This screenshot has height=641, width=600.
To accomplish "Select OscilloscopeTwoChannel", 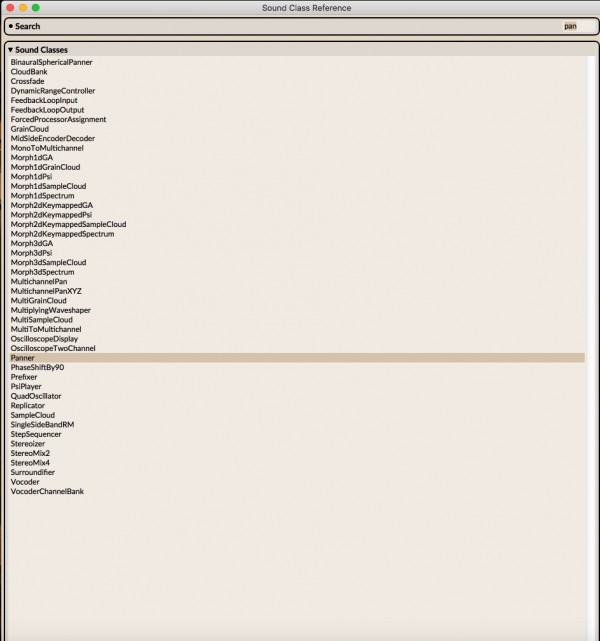I will click(x=53, y=348).
